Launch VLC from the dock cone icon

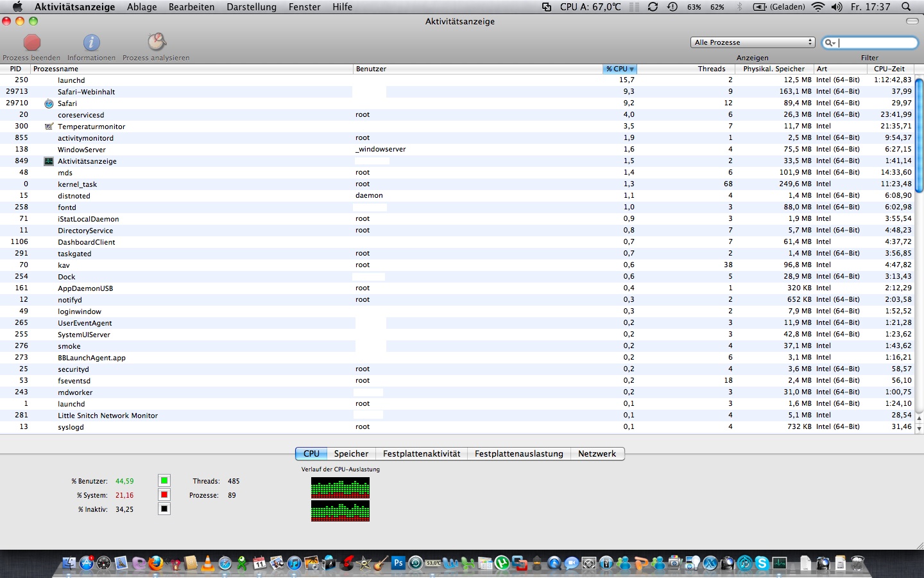click(207, 563)
